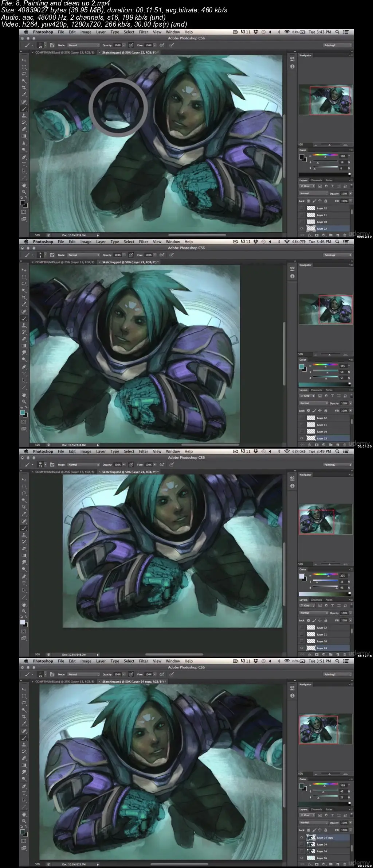
Task: Select the Brush tool in the 3:43 PM frame
Action: (24, 109)
